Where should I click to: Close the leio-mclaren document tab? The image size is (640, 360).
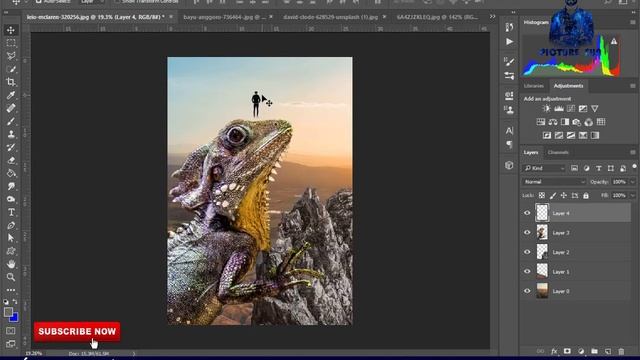pos(171,17)
